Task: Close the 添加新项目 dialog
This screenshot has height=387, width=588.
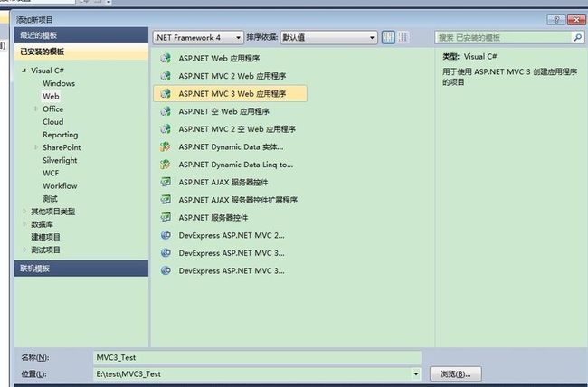Action: [576, 20]
